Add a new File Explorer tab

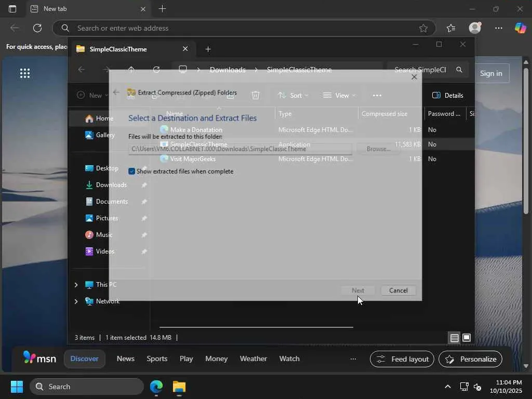[208, 49]
